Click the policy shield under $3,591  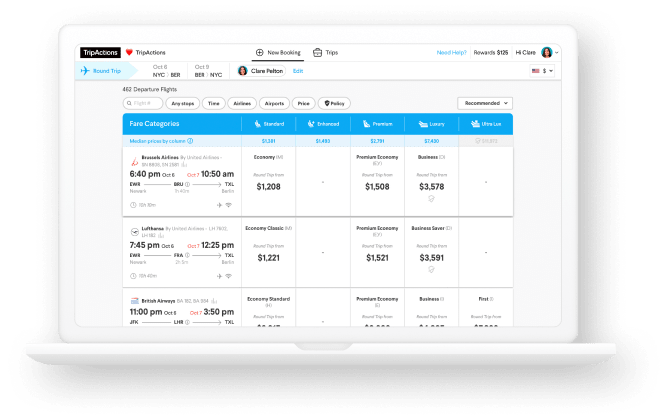431,269
